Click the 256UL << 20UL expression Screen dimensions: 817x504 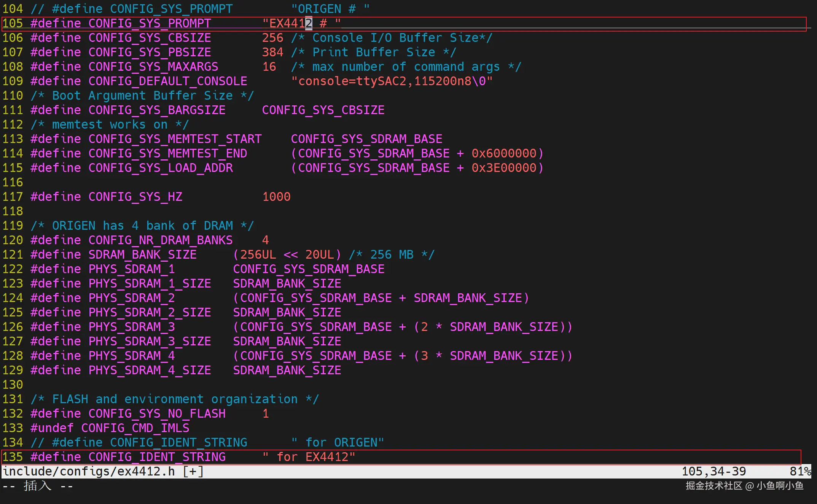coord(287,254)
